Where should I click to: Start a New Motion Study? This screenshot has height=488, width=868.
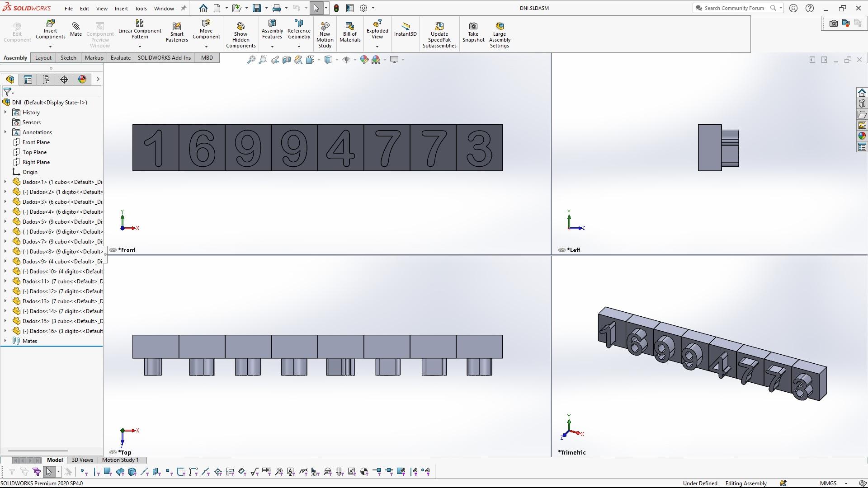(325, 35)
